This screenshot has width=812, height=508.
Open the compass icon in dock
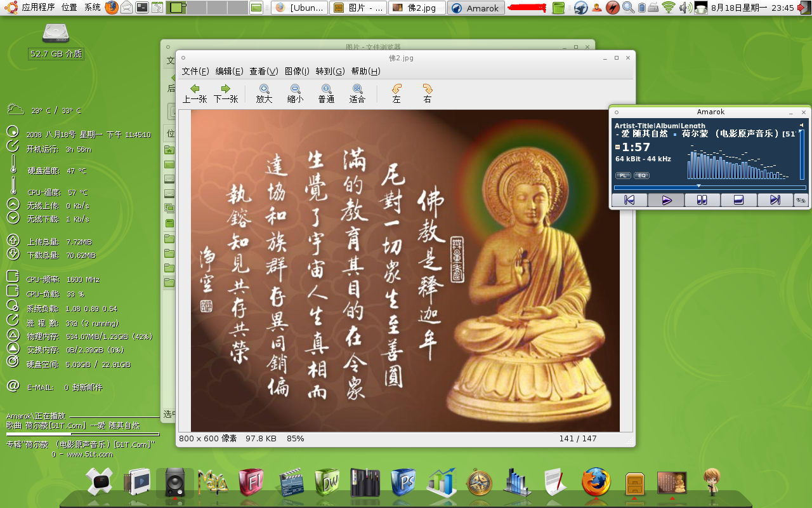[x=480, y=483]
